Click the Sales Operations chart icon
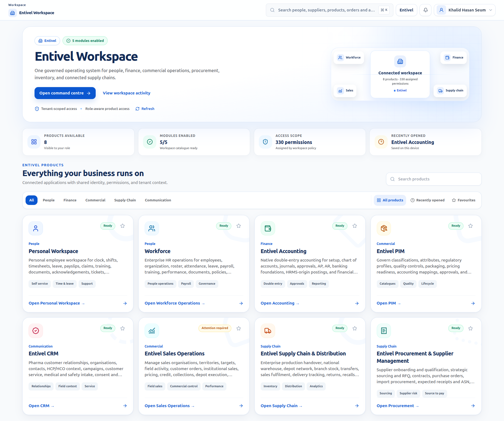The width and height of the screenshot is (504, 421). (152, 331)
